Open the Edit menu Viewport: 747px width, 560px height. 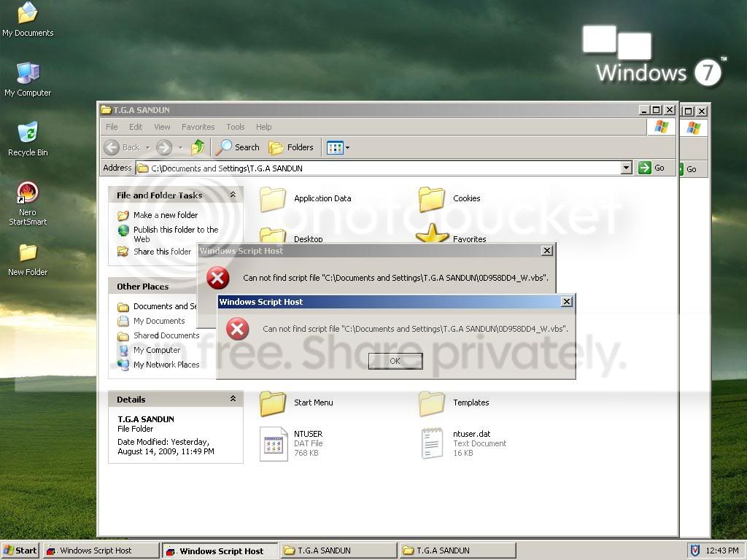[136, 127]
